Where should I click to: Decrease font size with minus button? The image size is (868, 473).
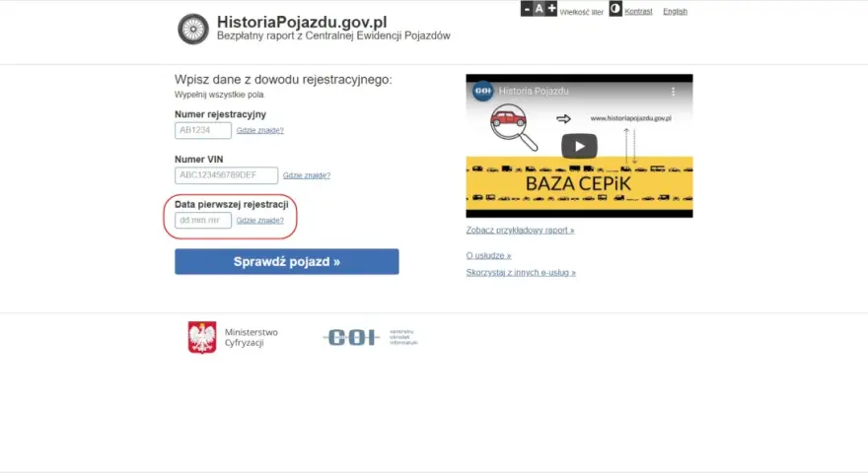tap(527, 9)
